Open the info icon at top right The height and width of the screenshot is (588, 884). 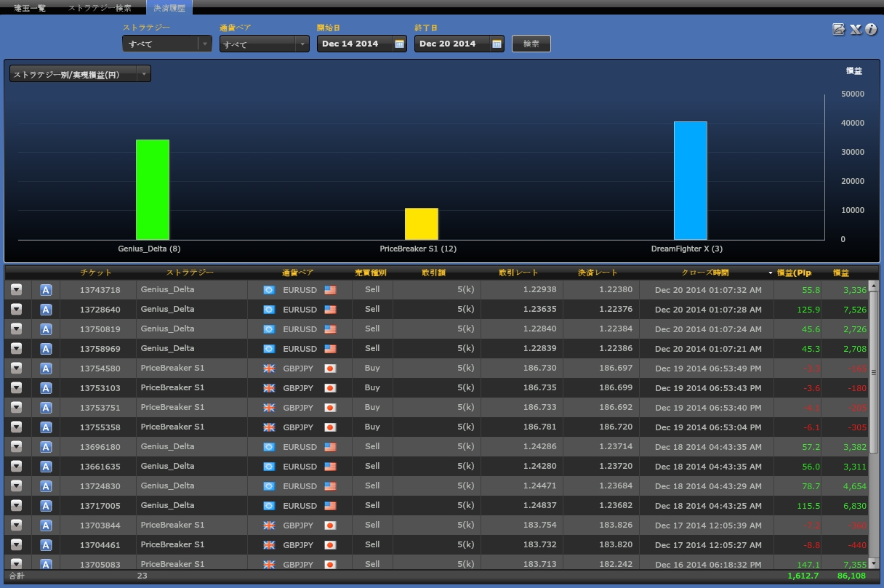pyautogui.click(x=871, y=29)
